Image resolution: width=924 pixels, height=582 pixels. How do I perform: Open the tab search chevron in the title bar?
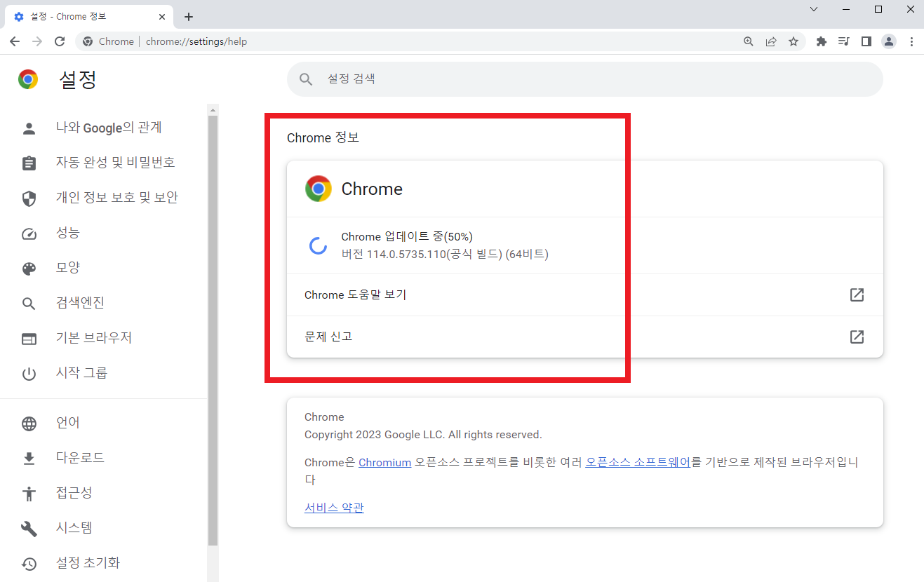pos(814,9)
